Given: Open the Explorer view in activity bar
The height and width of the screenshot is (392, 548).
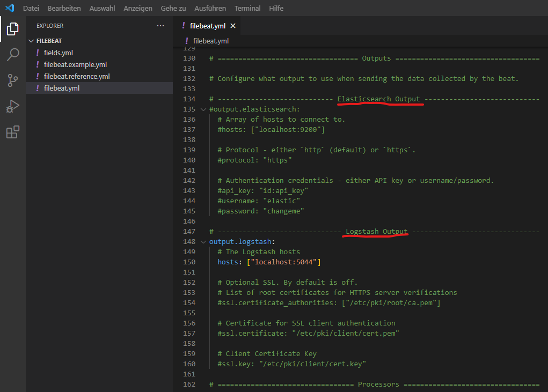Looking at the screenshot, I should 13,29.
